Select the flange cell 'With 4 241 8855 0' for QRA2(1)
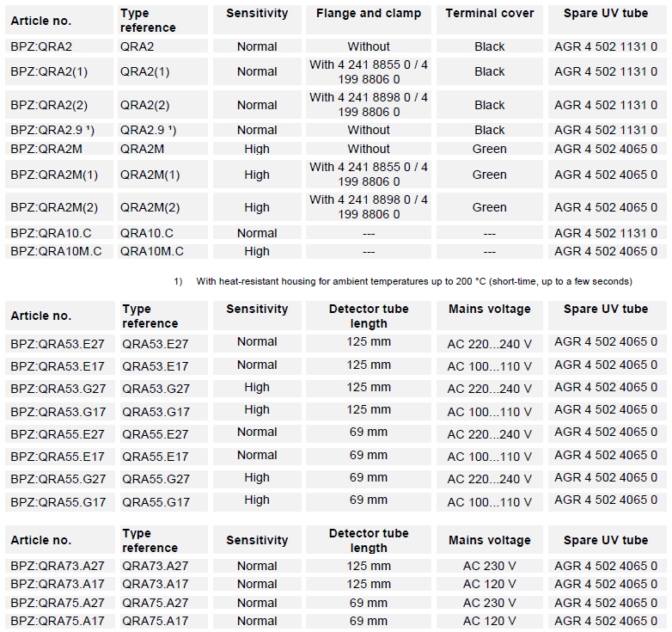 (369, 72)
